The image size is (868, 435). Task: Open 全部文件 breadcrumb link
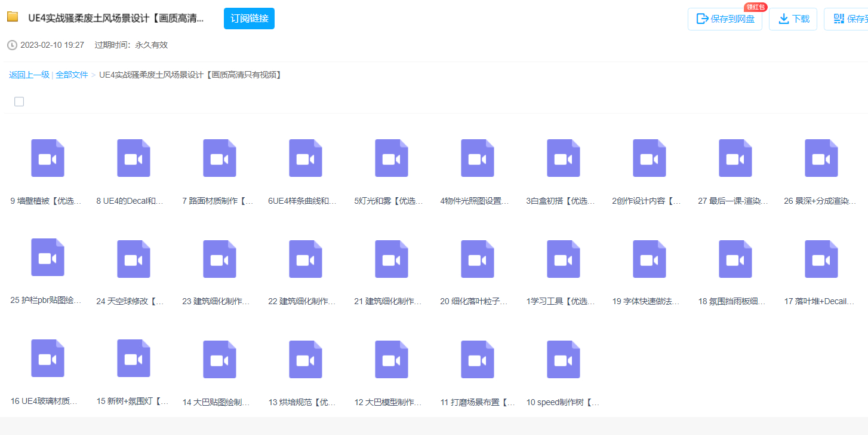tap(72, 75)
